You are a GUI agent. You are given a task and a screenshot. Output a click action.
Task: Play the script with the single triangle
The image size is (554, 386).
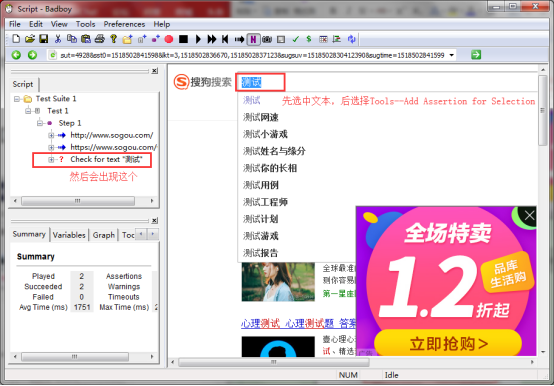[198, 39]
